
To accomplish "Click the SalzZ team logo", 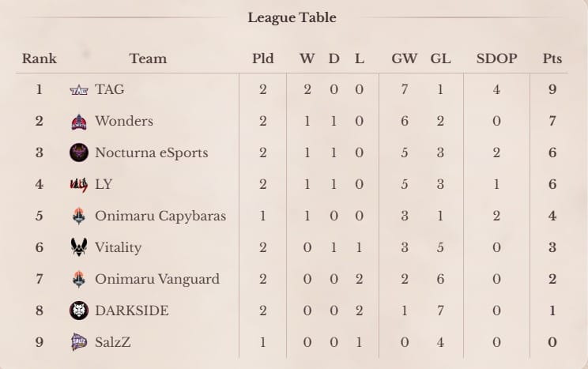I will pyautogui.click(x=79, y=342).
